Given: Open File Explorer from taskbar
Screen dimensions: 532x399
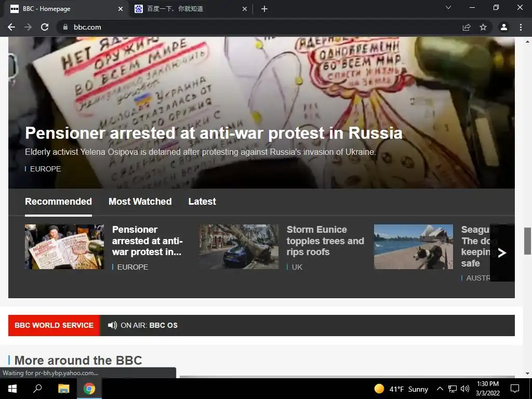Looking at the screenshot, I should coord(63,389).
